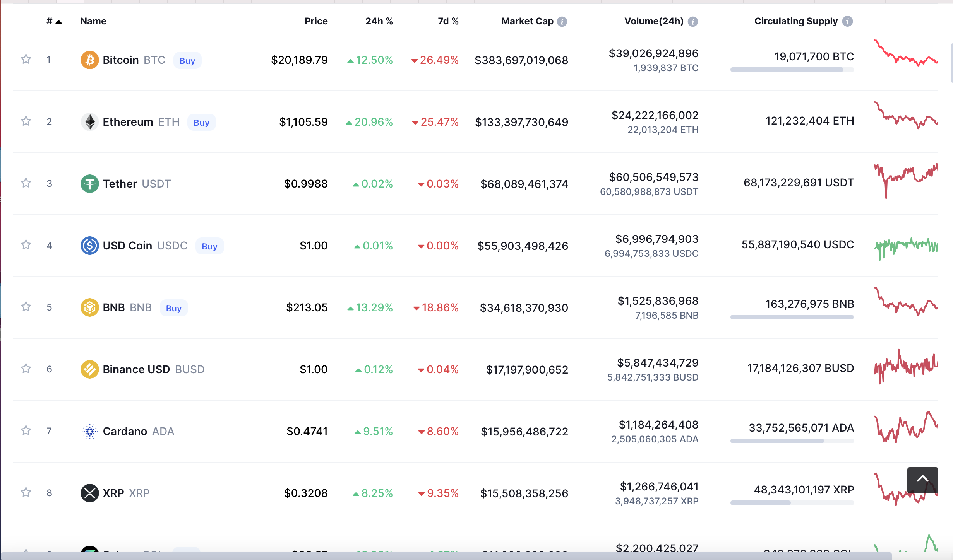This screenshot has height=560, width=953.
Task: Open the Market Cap info icon
Action: point(562,22)
